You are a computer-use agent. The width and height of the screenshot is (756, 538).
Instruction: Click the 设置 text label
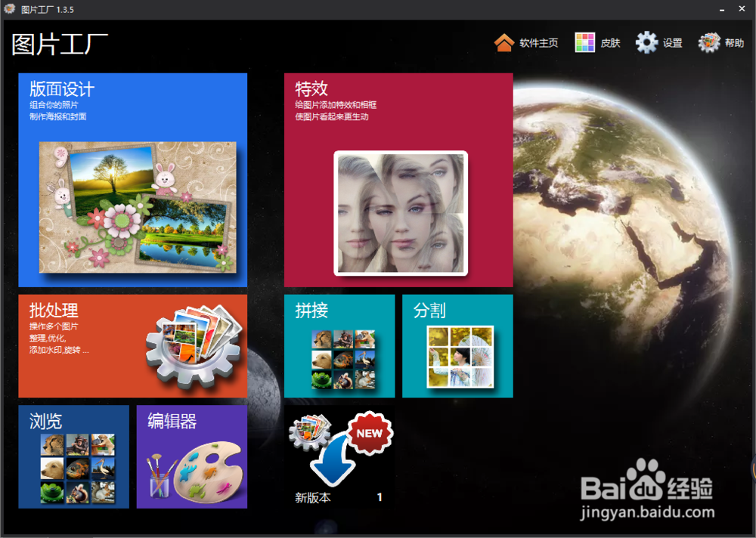(x=672, y=43)
